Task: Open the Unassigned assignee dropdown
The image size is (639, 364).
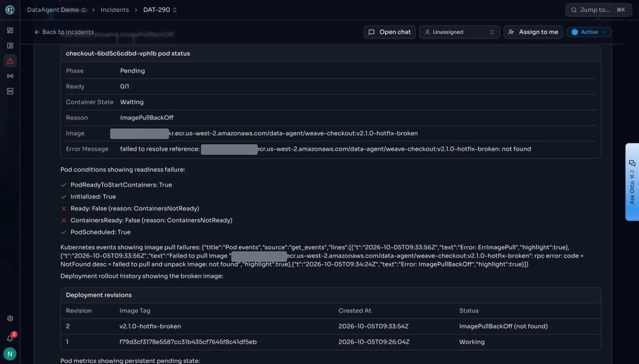Action: point(460,32)
